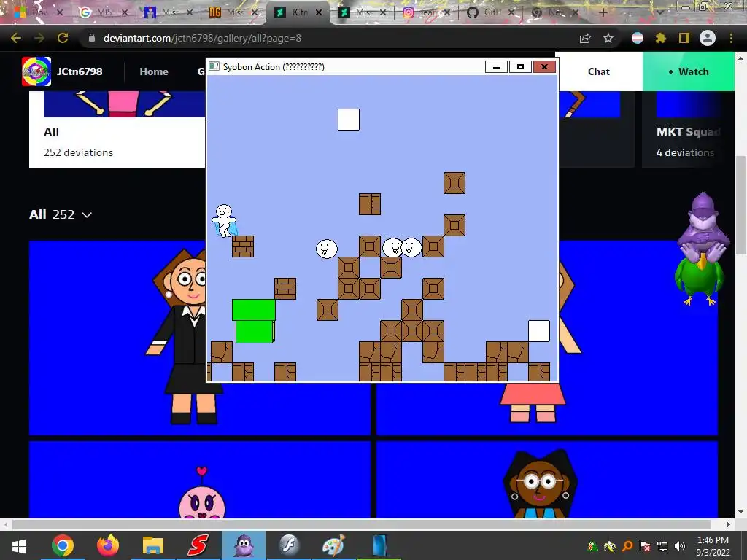The width and height of the screenshot is (747, 560).
Task: Open the share page icon in address bar
Action: [585, 38]
